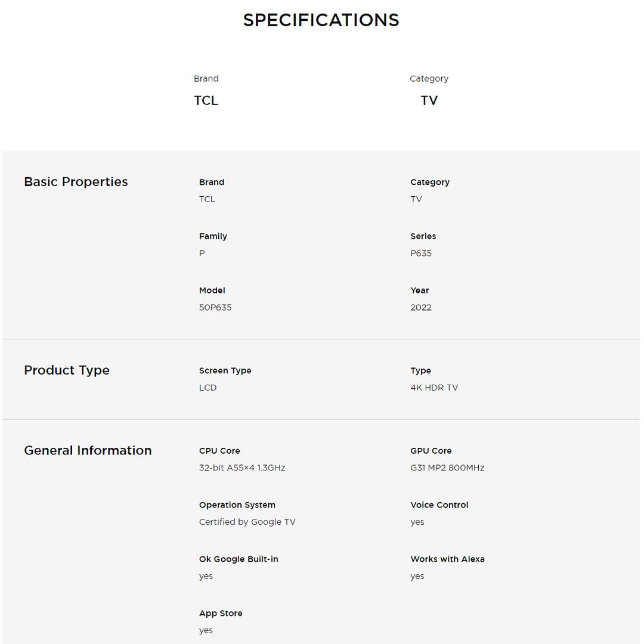Screen dimensions: 644x644
Task: Click the GPU Core label
Action: click(431, 451)
